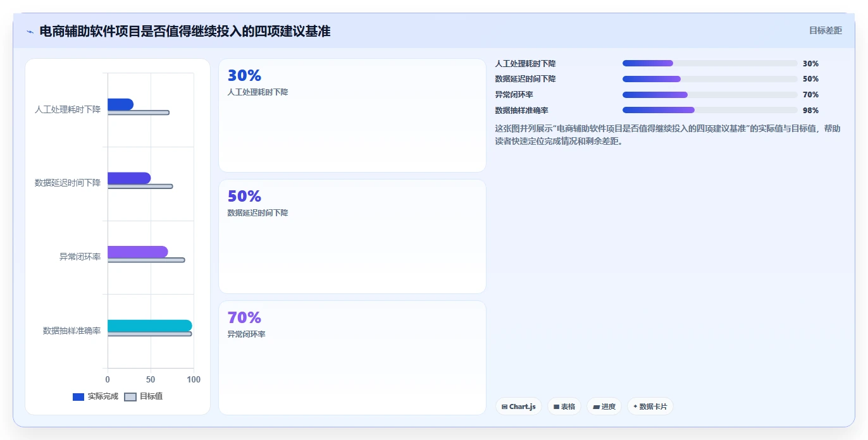Click the 30% value in progress list
The image size is (868, 440).
tap(810, 64)
